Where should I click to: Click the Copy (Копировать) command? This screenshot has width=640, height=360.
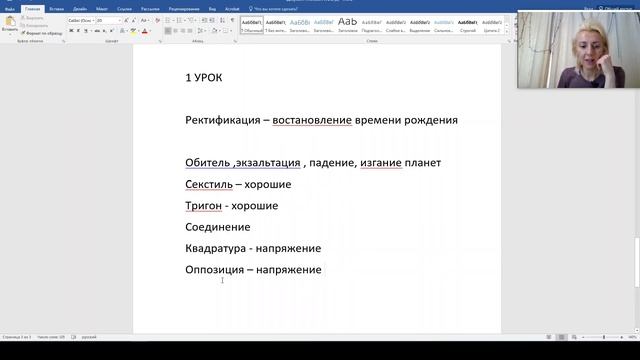(34, 25)
